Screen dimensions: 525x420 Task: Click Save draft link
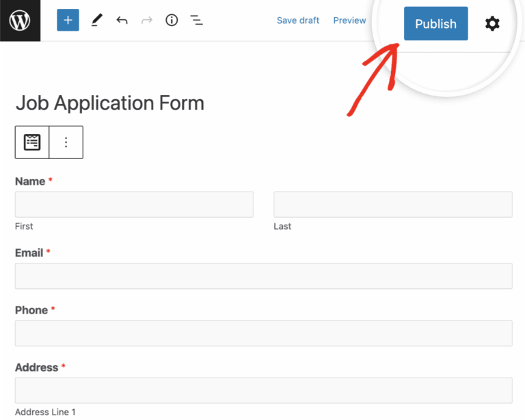tap(297, 20)
